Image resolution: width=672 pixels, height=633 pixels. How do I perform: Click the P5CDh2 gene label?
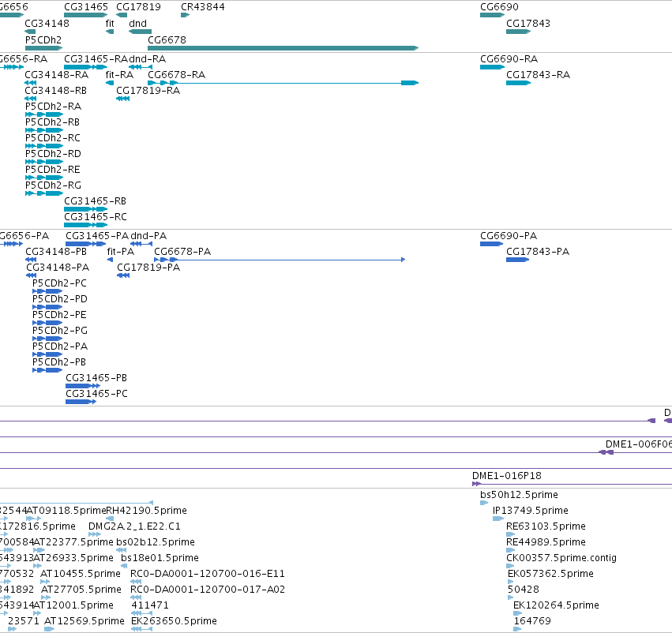(x=43, y=39)
